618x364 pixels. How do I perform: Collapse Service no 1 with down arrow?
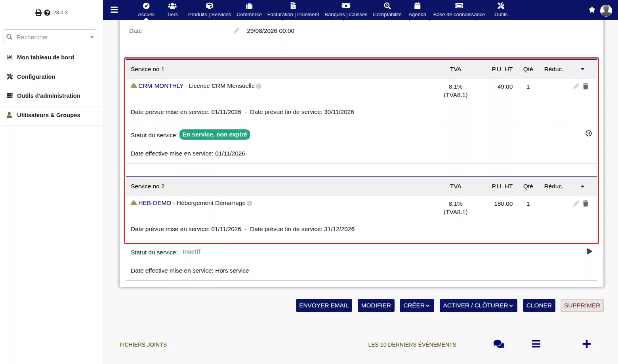582,69
